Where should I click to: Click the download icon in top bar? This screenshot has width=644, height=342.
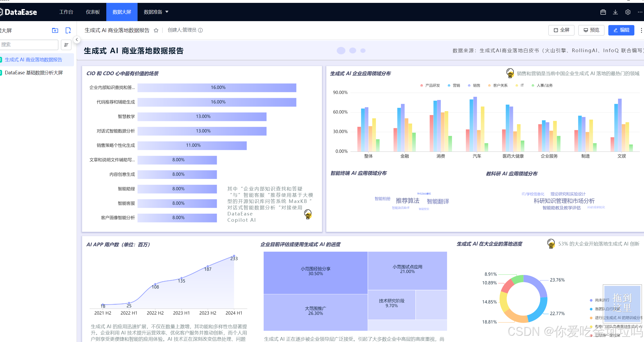[x=615, y=12]
